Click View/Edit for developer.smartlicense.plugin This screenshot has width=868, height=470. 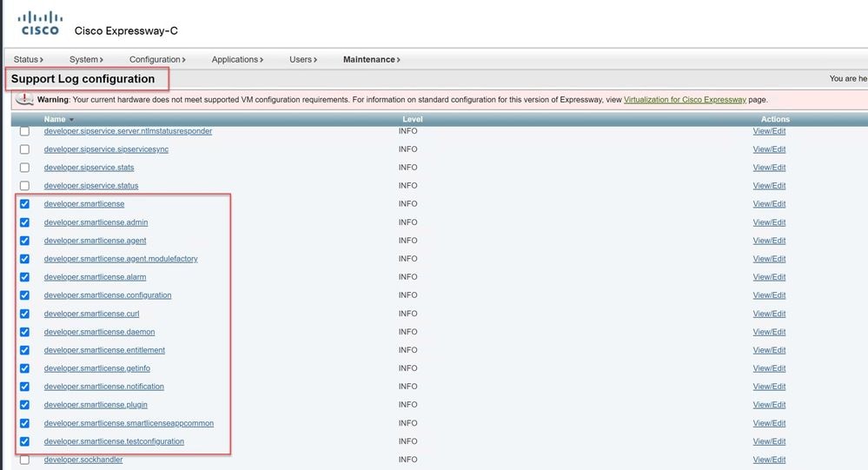(x=769, y=405)
